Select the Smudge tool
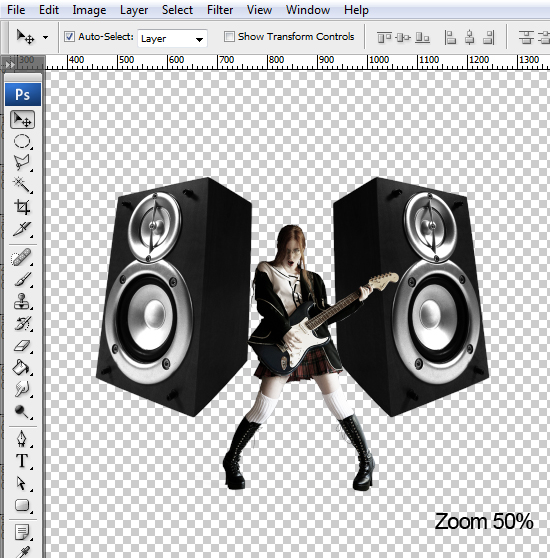 [x=22, y=389]
